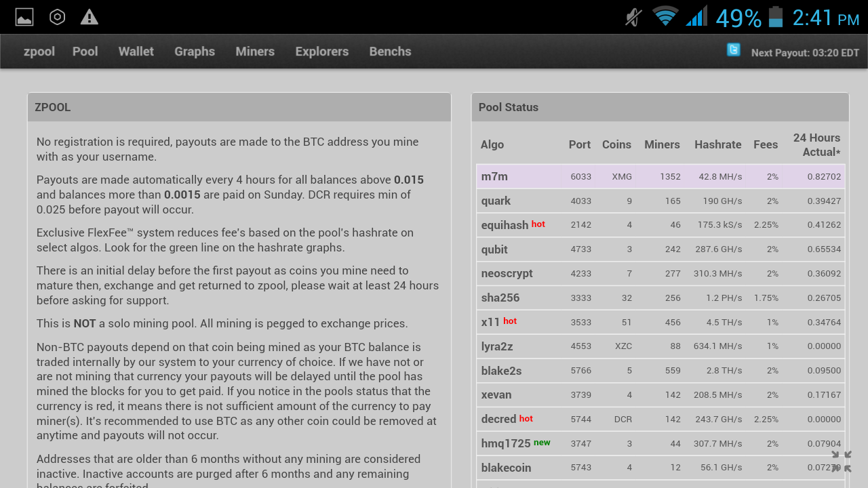Viewport: 868px width, 488px height.
Task: Click the ZPOOL panel title
Action: click(52, 107)
